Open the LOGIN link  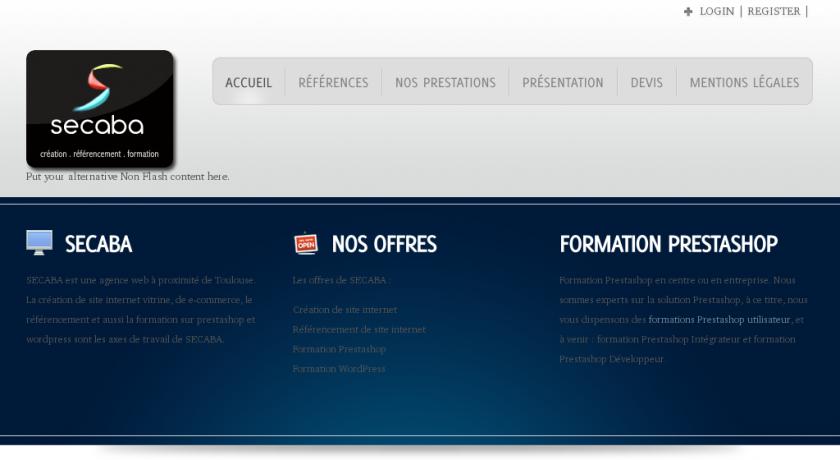717,11
